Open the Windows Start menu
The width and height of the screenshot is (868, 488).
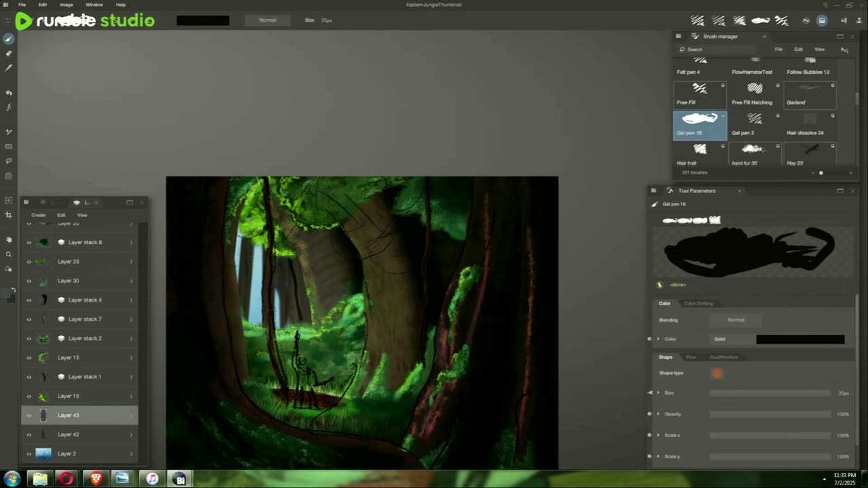(x=12, y=479)
